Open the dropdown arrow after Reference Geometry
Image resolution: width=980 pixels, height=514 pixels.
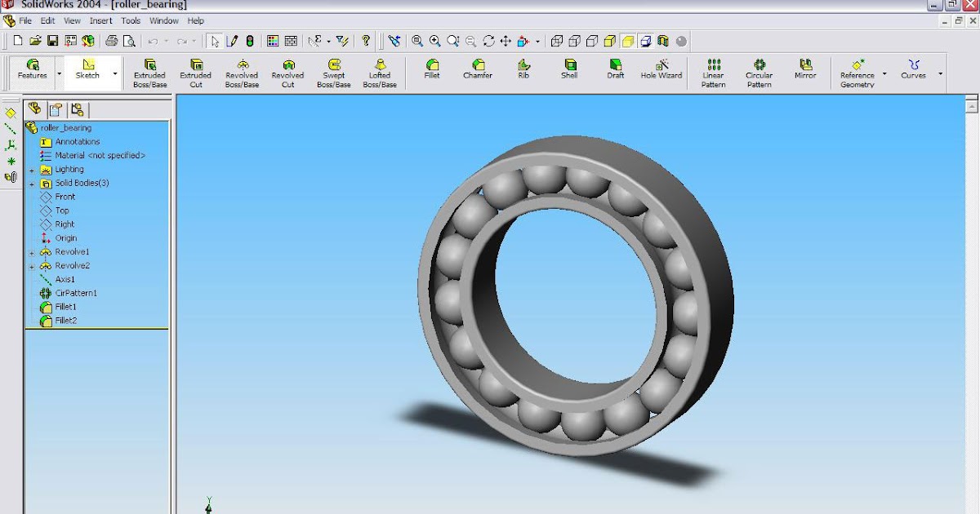[x=884, y=73]
